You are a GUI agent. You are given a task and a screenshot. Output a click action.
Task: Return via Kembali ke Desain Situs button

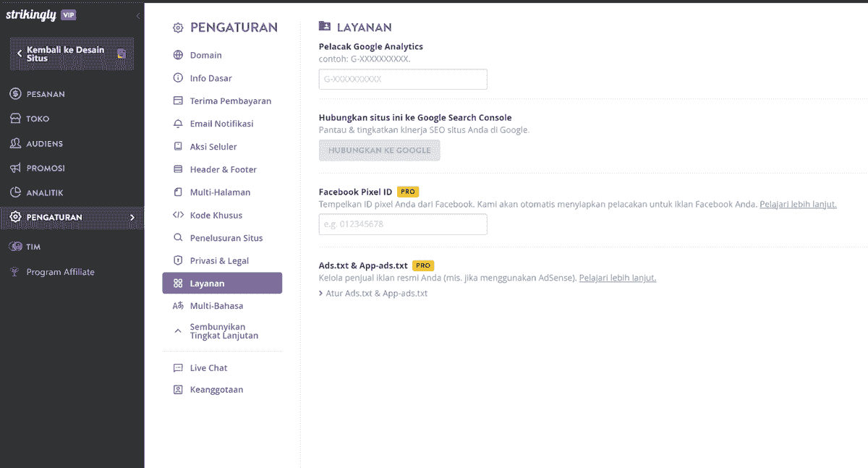pos(72,54)
